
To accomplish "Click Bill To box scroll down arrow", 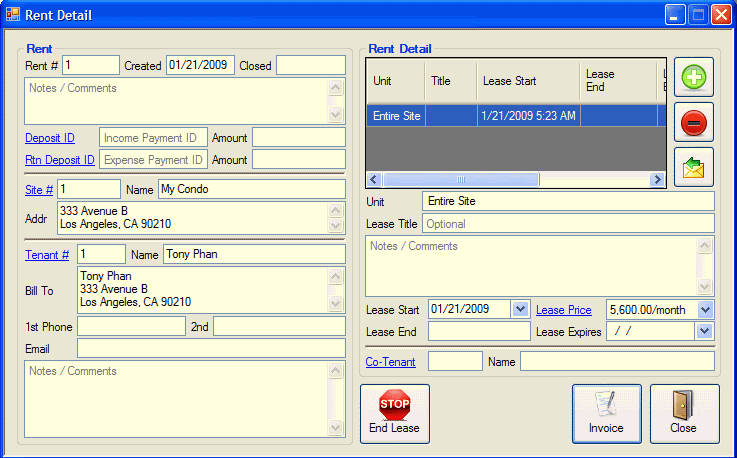I will [x=335, y=303].
